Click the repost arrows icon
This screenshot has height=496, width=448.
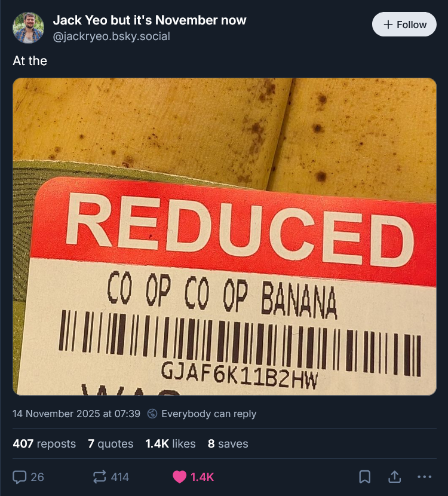click(99, 477)
